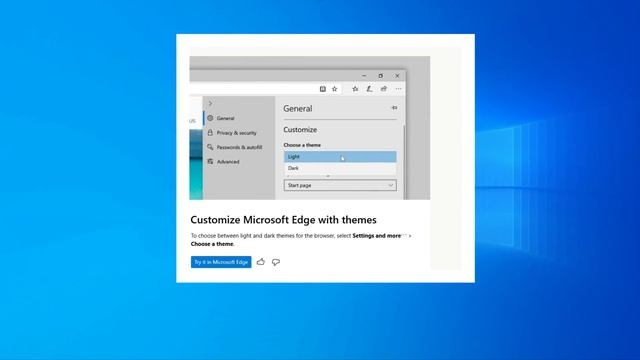Click the add to favorites star in address bar
The width and height of the screenshot is (640, 360).
(335, 89)
